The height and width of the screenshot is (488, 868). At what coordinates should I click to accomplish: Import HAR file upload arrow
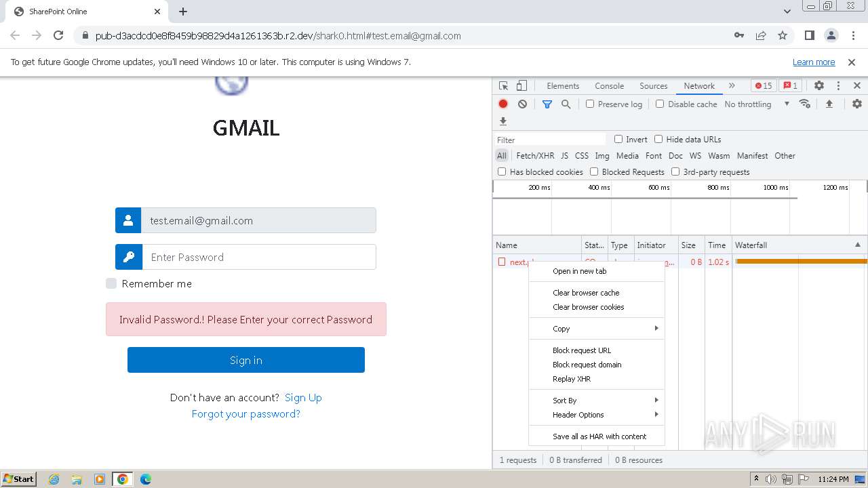click(829, 104)
